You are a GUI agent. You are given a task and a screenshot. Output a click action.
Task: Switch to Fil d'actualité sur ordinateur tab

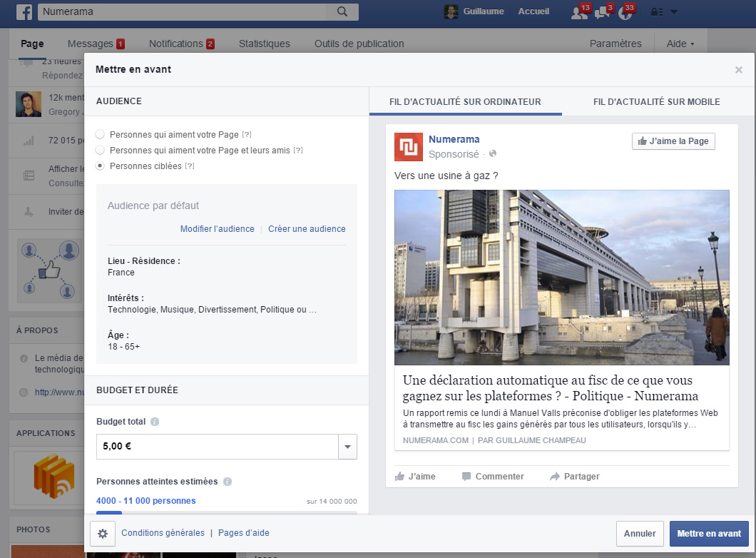465,102
